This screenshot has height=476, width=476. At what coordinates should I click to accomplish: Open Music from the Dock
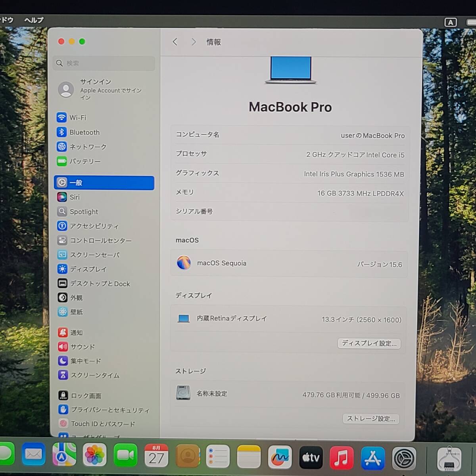click(342, 458)
